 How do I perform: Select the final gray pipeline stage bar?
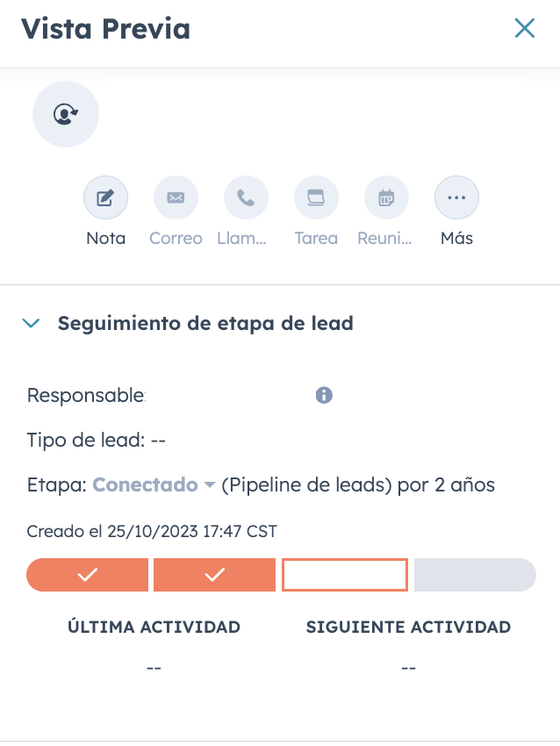[474, 575]
